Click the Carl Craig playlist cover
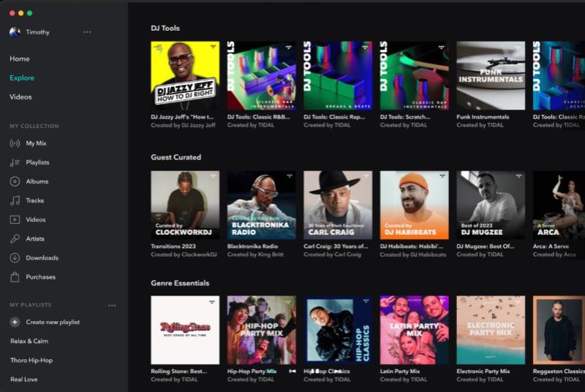The image size is (585, 392). [x=338, y=206]
